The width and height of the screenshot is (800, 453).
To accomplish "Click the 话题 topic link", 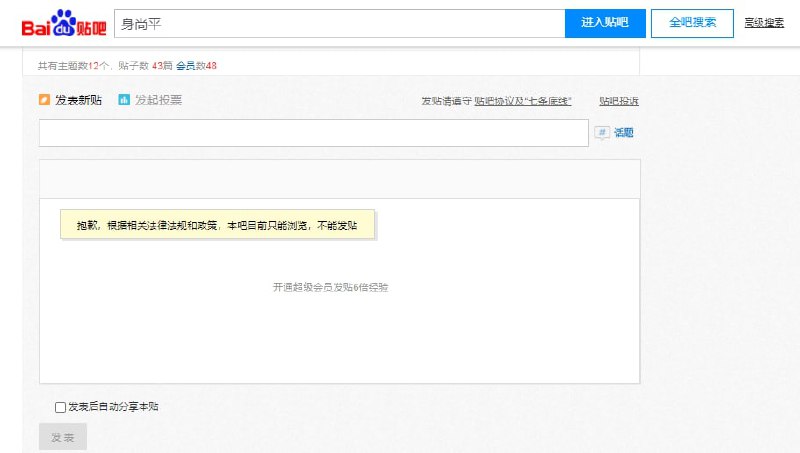I will (x=623, y=133).
